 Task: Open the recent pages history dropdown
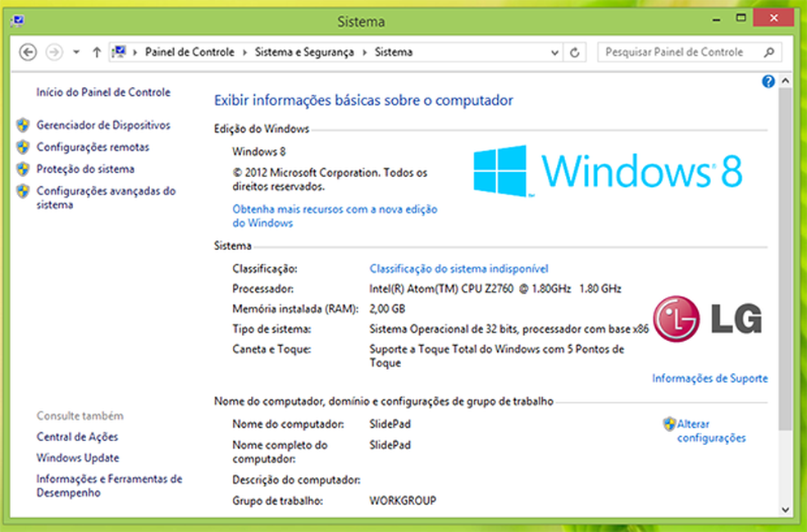point(75,52)
